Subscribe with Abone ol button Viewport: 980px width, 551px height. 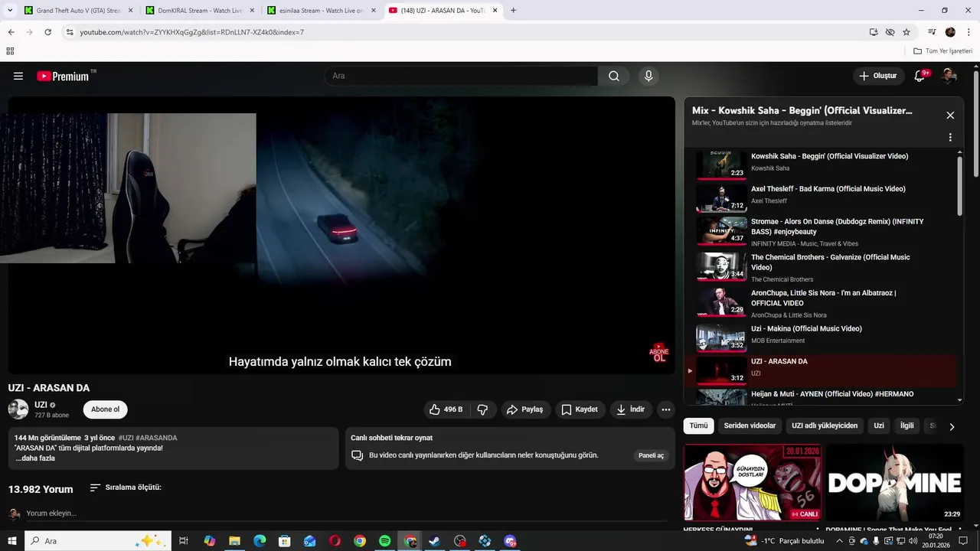106,409
